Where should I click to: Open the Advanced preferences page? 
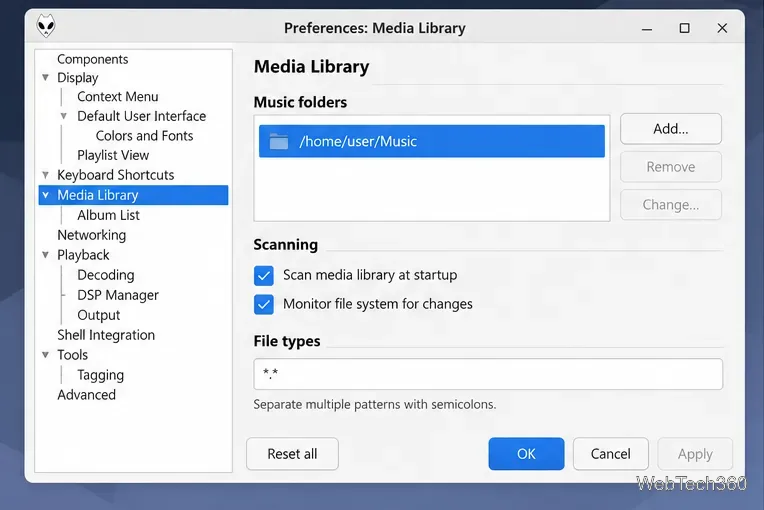(86, 395)
